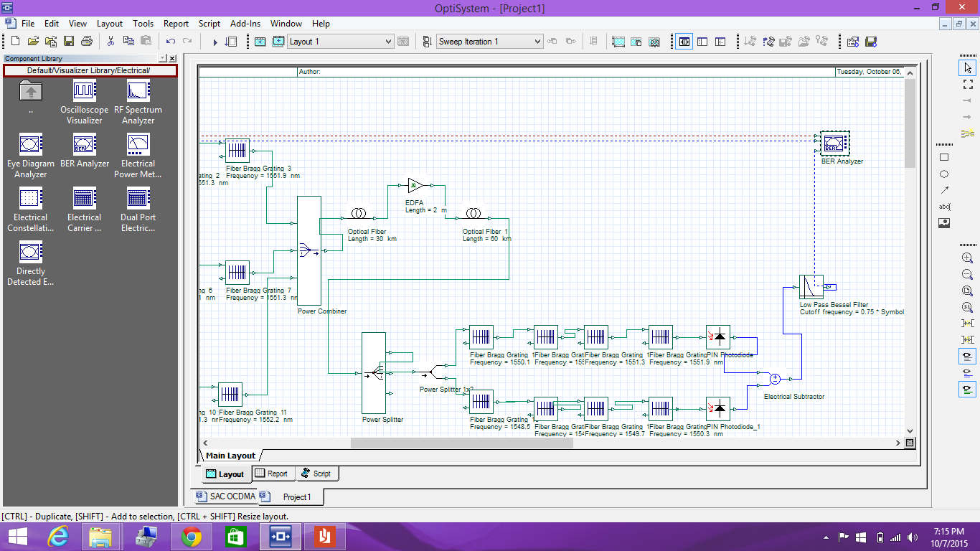The width and height of the screenshot is (980, 551).
Task: Choose the arrow line drawing tool
Action: click(944, 190)
